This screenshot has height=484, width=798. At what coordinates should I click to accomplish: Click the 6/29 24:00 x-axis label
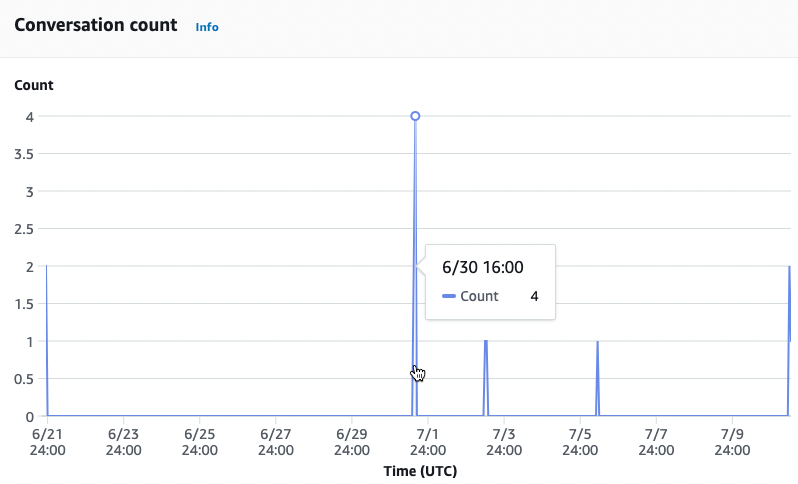[x=352, y=442]
